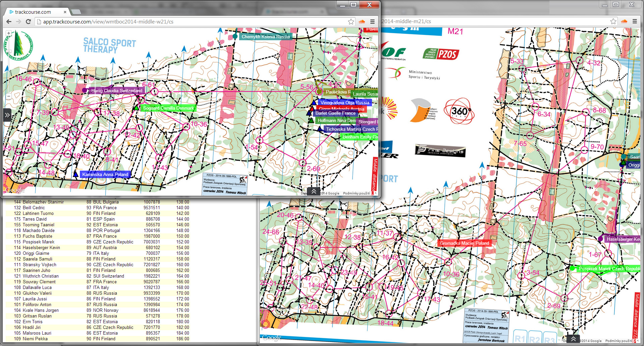Click Paulickova's olive dot marker
Viewport: 644px width, 346px height.
pos(319,91)
